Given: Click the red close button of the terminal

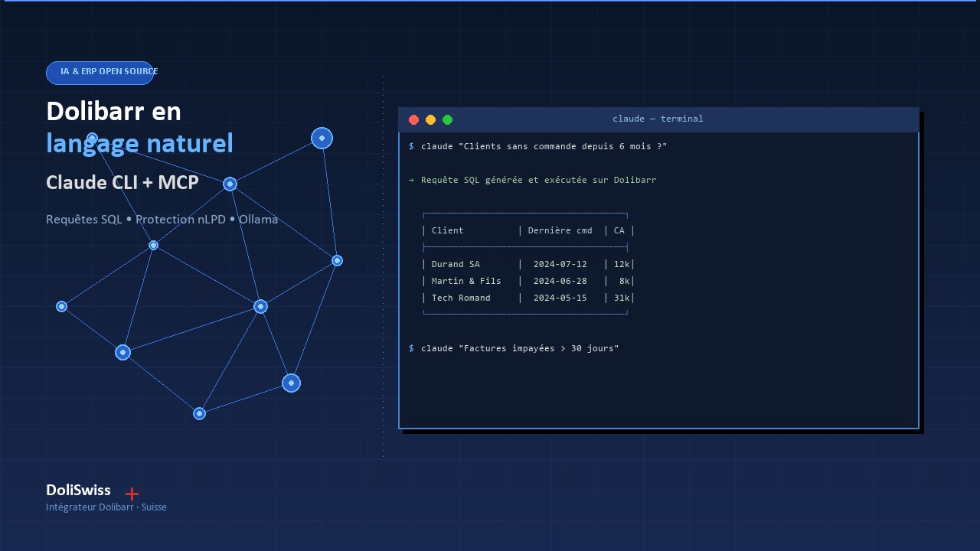Looking at the screenshot, I should pos(414,119).
